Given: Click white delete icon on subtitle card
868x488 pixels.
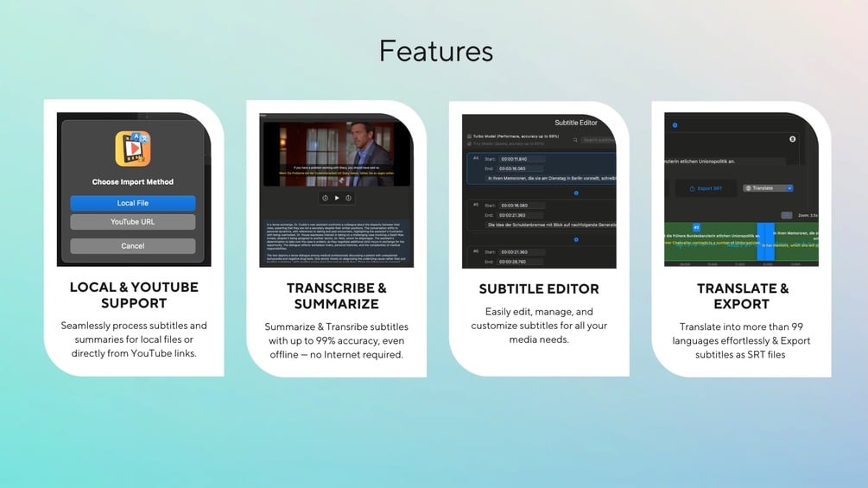Looking at the screenshot, I should click(x=792, y=139).
